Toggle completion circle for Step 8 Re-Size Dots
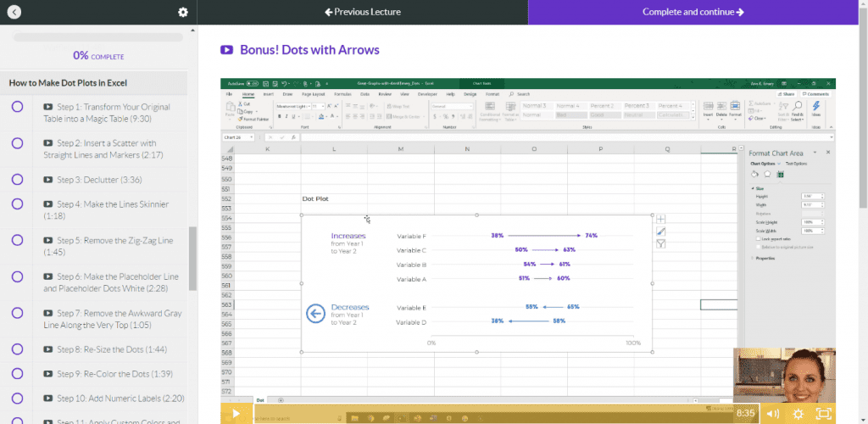This screenshot has width=868, height=424. click(17, 349)
